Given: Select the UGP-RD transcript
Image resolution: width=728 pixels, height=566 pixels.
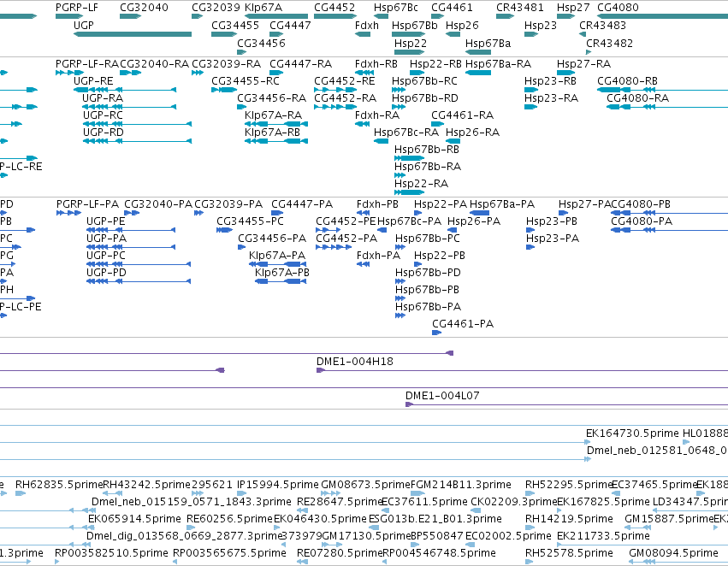Looking at the screenshot, I should point(137,140).
